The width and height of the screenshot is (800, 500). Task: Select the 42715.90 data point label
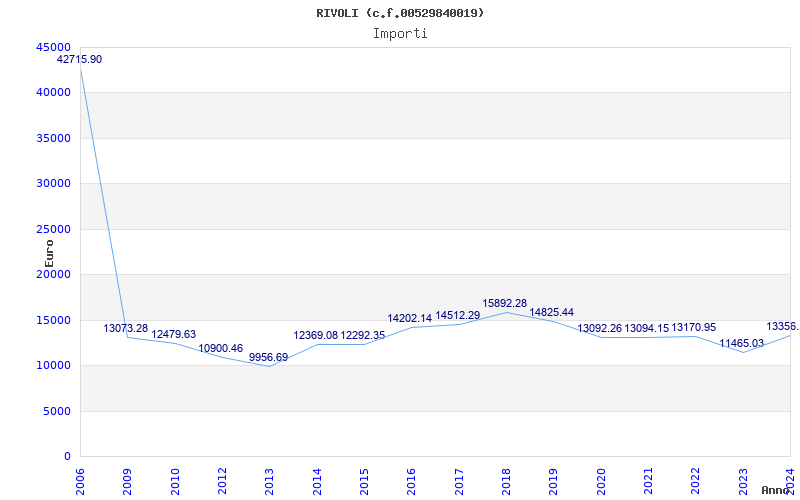click(x=79, y=59)
